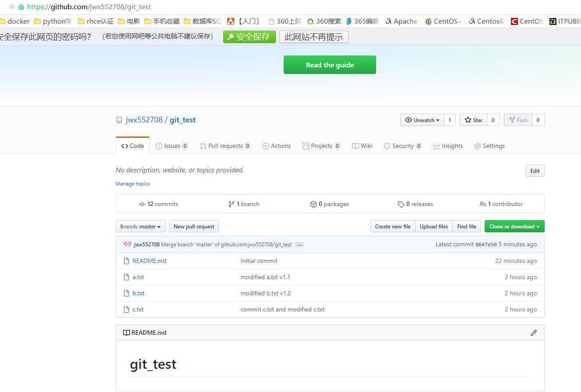Open the Apache bookmark
This screenshot has width=581, height=392.
pos(401,21)
